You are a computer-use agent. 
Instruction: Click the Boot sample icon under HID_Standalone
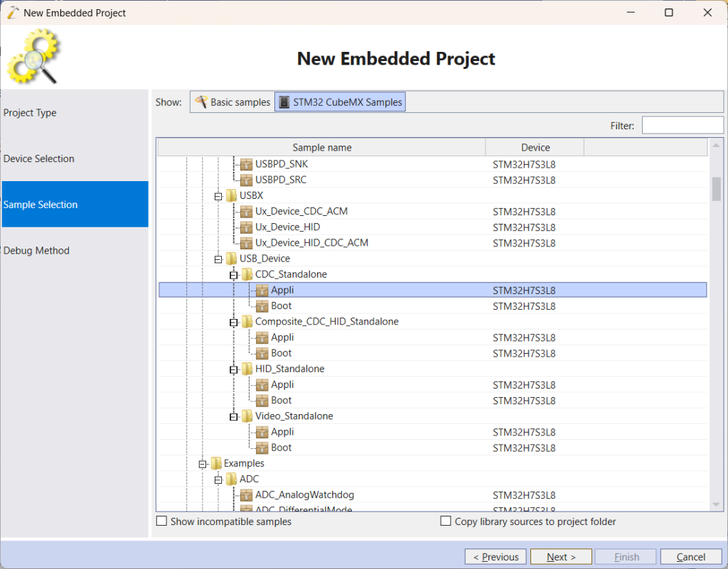263,400
